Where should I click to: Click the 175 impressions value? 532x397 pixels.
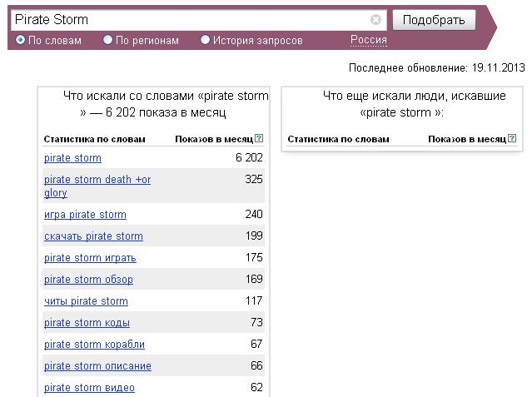coord(254,257)
